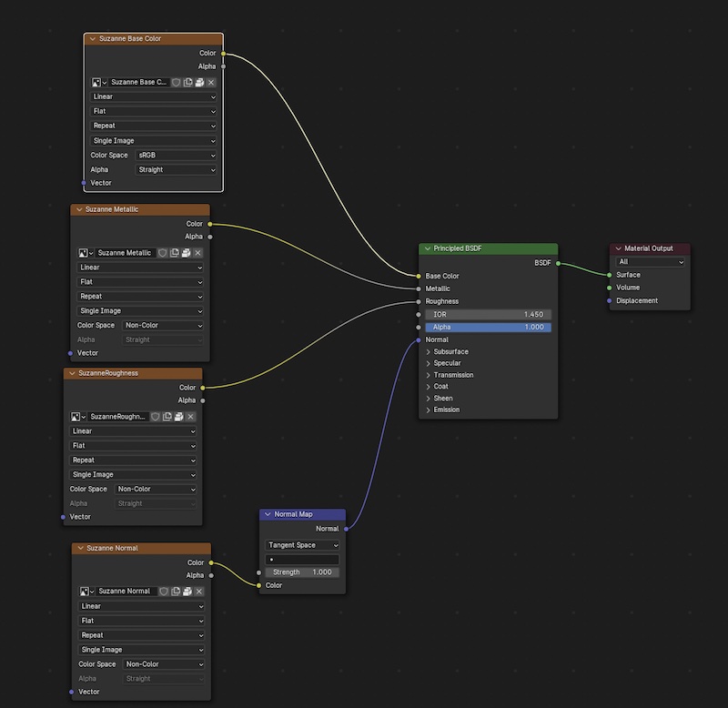
Task: Unlink image in Suzanne Metallic node
Action: pos(197,253)
